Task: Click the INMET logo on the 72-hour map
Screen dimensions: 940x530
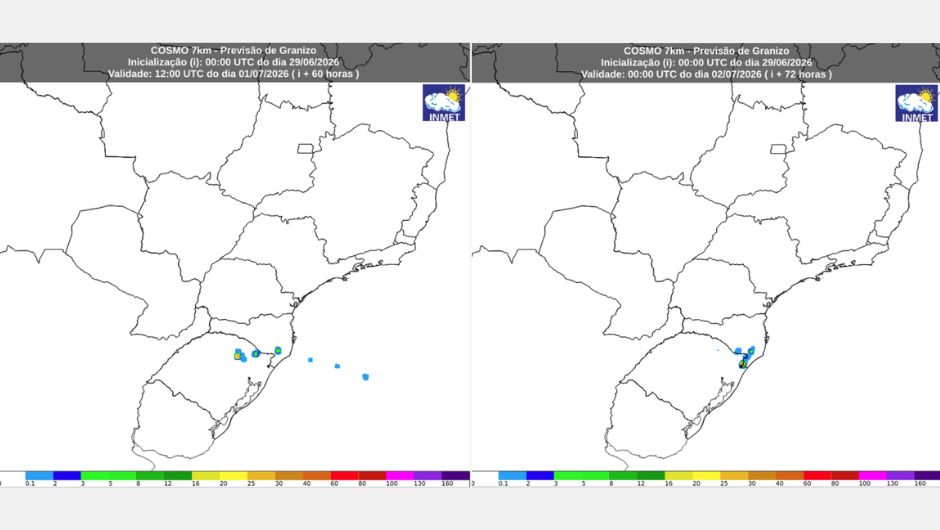Action: click(917, 103)
